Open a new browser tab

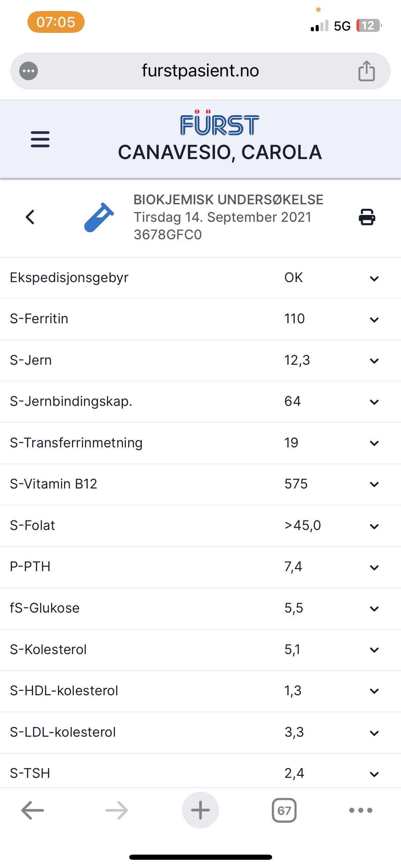tap(200, 810)
